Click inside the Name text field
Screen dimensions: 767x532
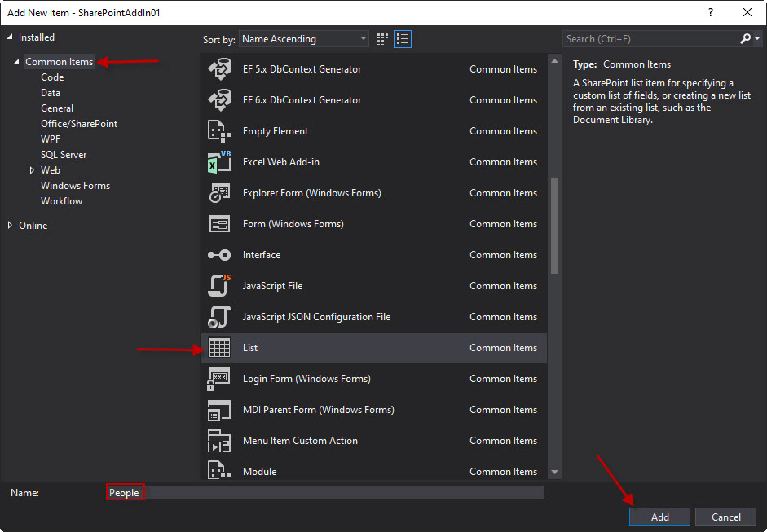(x=324, y=492)
